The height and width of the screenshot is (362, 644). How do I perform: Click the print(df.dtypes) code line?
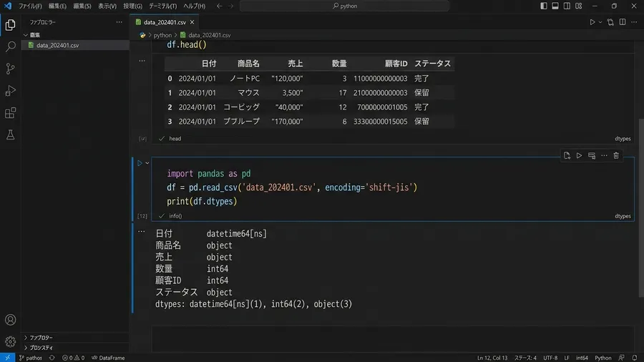202,201
